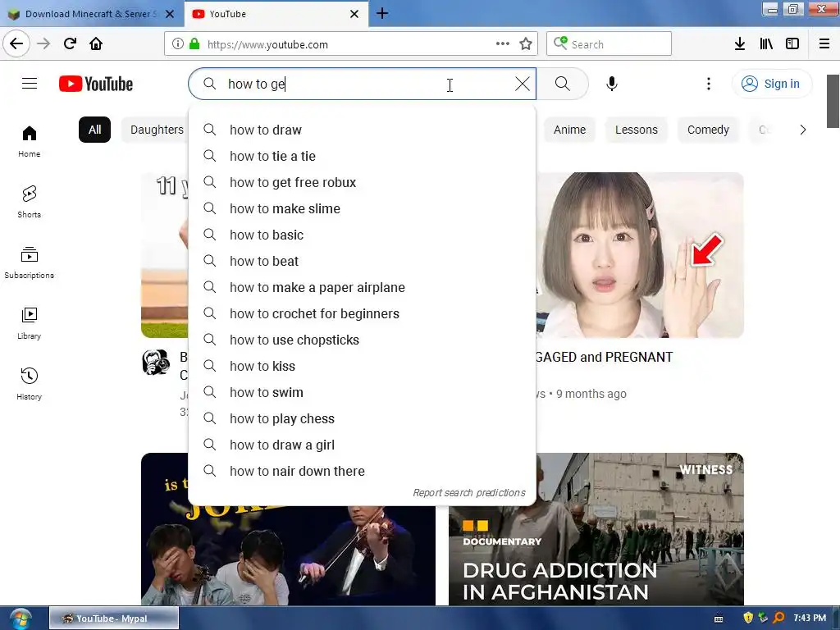The image size is (840, 630).
Task: Choose suggestion 'how to draw a girl'
Action: pos(362,445)
